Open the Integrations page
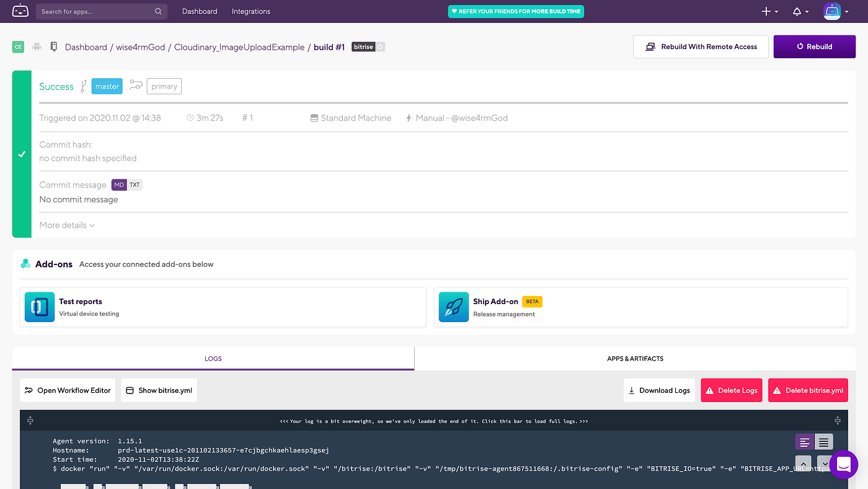 [x=250, y=11]
